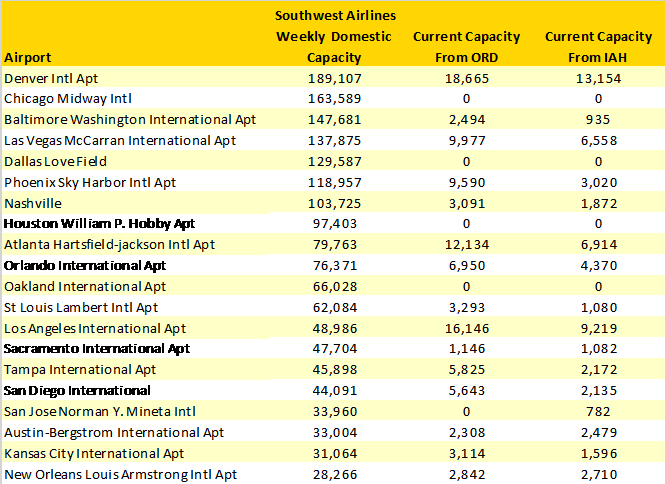665x484 pixels.
Task: Select the 13,154 IAH capacity cell
Action: [599, 78]
